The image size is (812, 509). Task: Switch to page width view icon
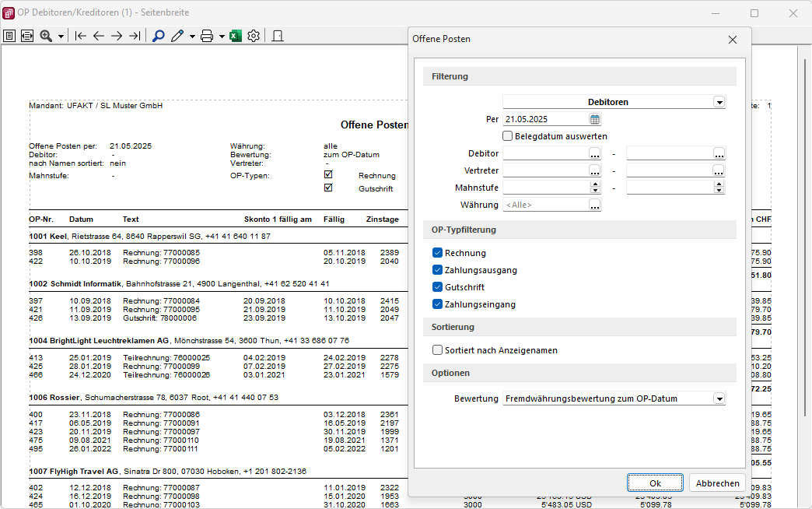27,36
